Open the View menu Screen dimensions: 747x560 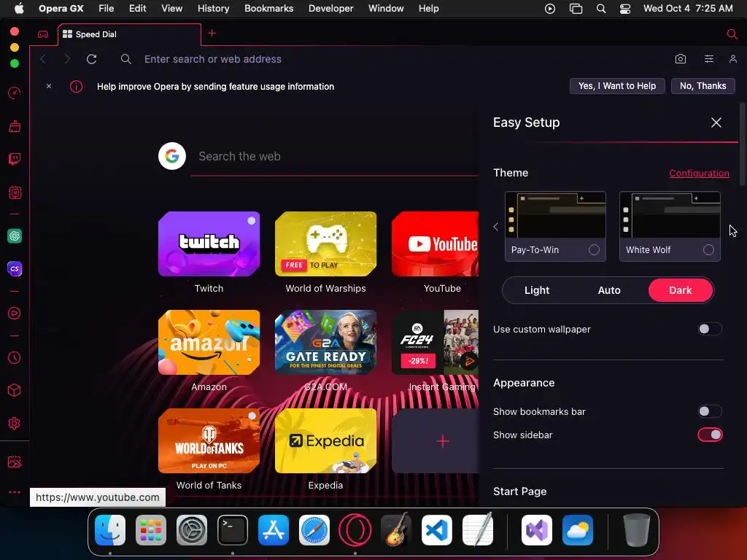click(171, 9)
